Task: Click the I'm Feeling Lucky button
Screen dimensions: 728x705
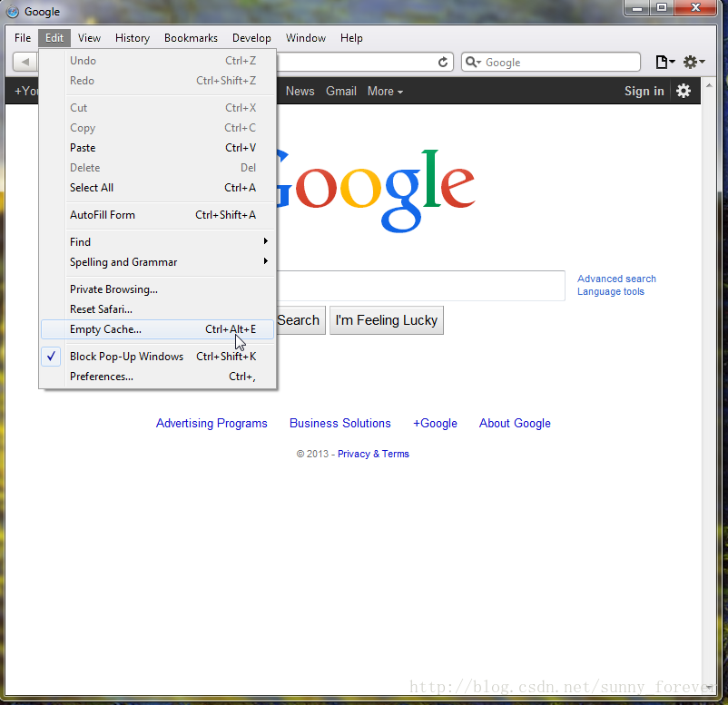Action: [387, 320]
